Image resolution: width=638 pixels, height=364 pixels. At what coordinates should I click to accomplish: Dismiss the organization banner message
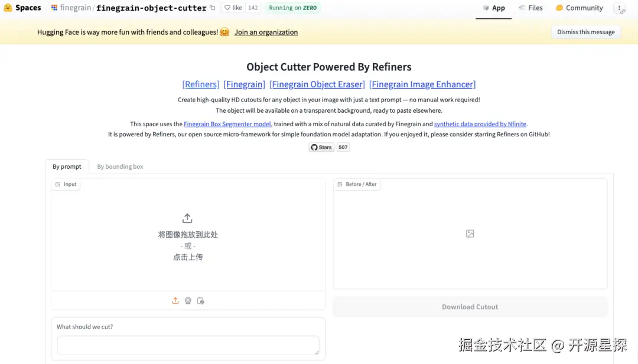click(x=585, y=32)
